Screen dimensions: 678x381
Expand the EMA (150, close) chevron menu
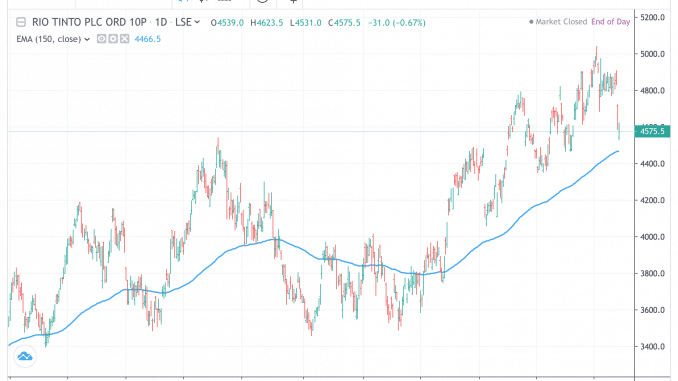[87, 39]
